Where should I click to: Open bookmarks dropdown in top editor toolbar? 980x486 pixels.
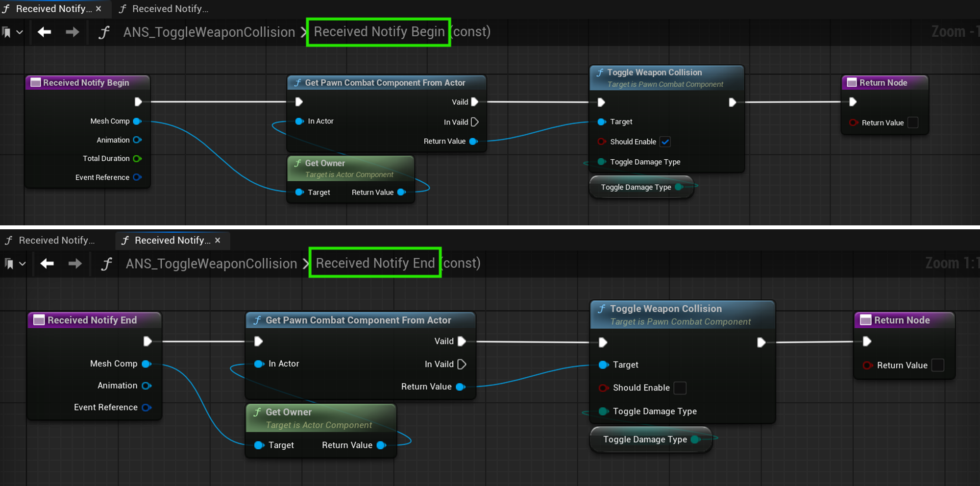(x=13, y=32)
